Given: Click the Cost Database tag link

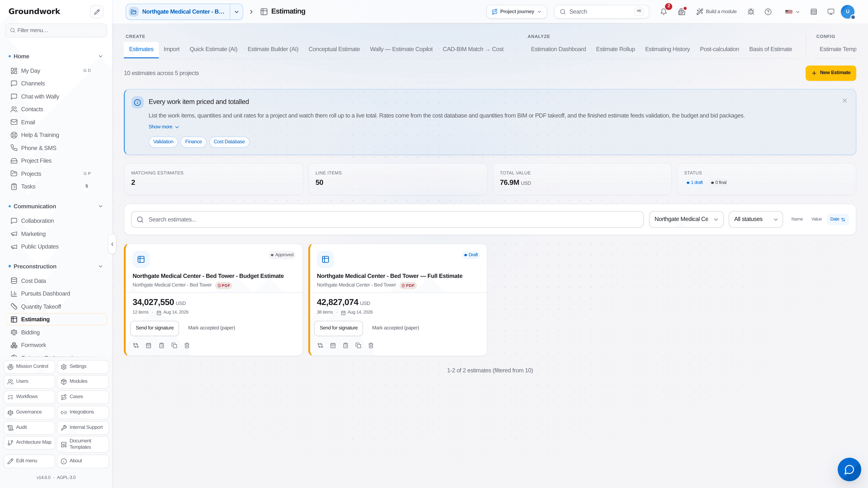Looking at the screenshot, I should point(229,142).
